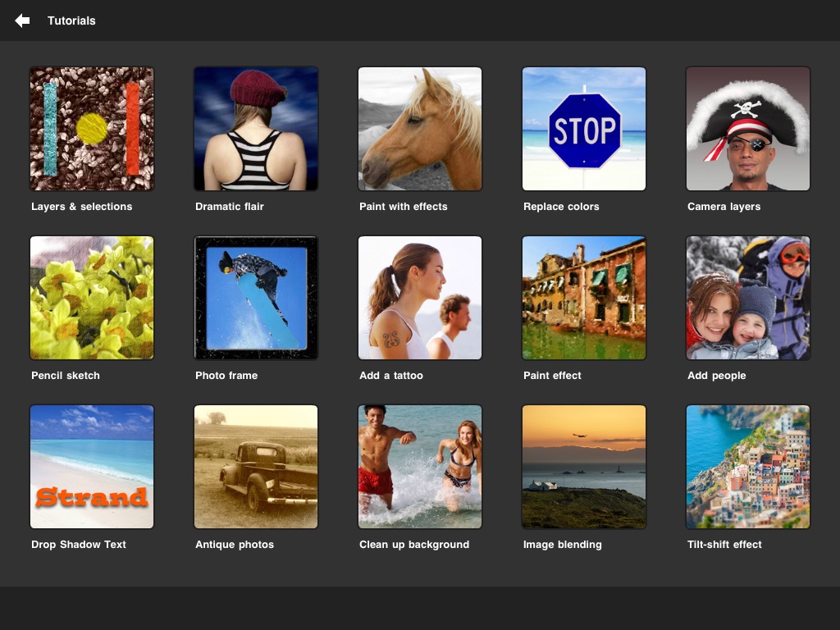Open the STOP sign Replace colors tutorial

(x=584, y=129)
